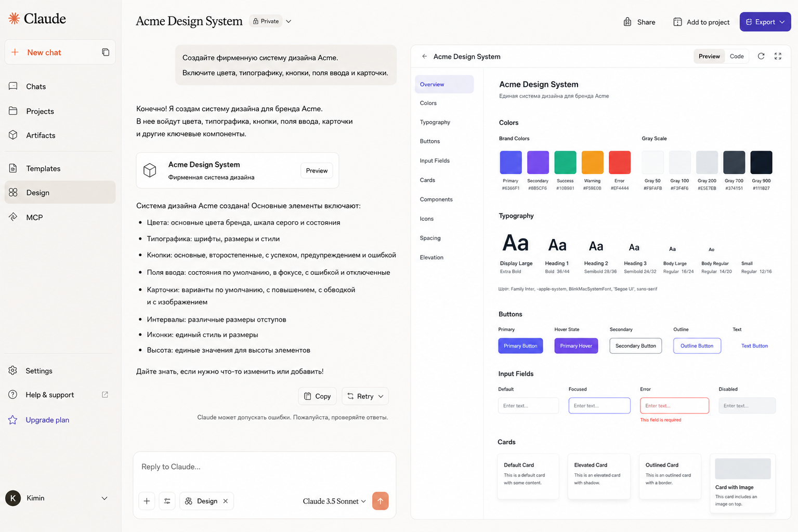Open the Claude 3.5 Sonnet model selector

[334, 501]
